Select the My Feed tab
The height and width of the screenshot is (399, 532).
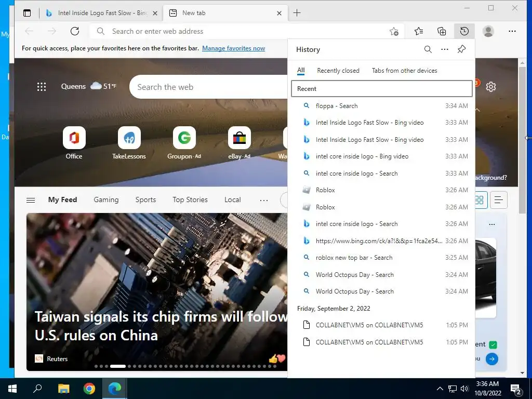[62, 199]
